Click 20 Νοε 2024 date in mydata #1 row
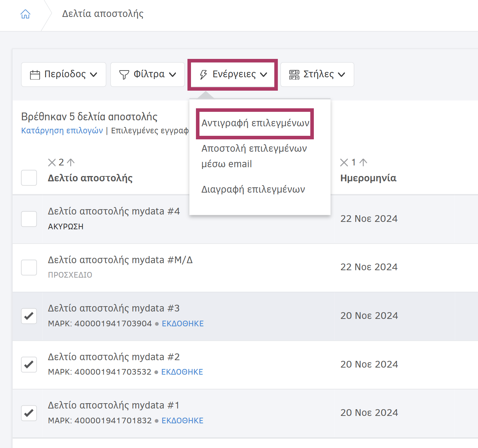The height and width of the screenshot is (448, 478). (369, 413)
